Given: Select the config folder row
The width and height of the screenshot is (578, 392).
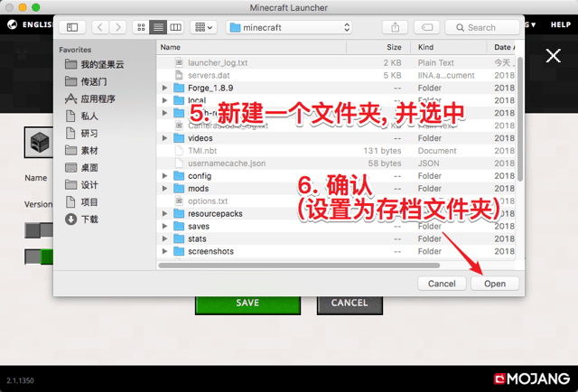Looking at the screenshot, I should (x=337, y=176).
